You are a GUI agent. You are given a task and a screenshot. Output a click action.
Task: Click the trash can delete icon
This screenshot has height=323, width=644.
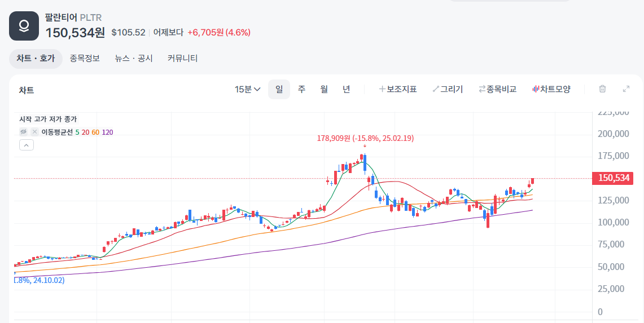(x=603, y=89)
